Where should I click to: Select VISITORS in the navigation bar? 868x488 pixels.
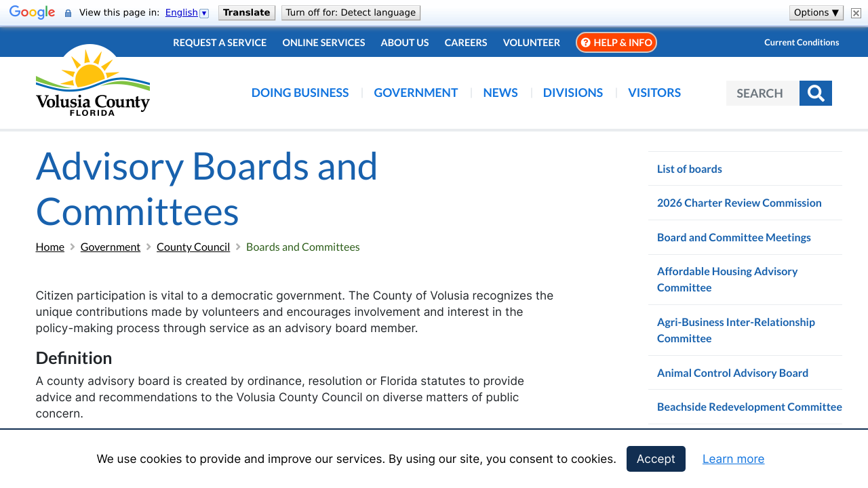point(654,93)
